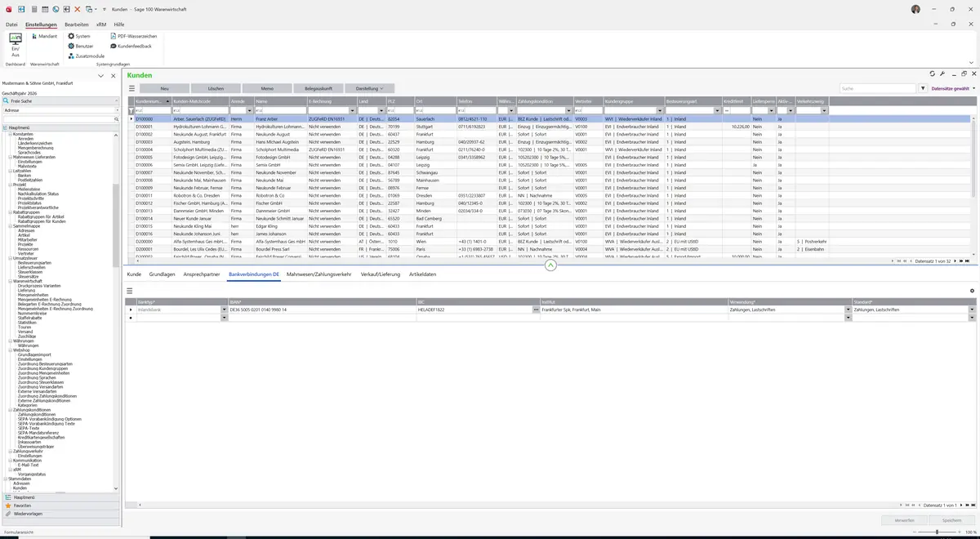
Task: Collapse the navigation pane chevron
Action: click(101, 75)
